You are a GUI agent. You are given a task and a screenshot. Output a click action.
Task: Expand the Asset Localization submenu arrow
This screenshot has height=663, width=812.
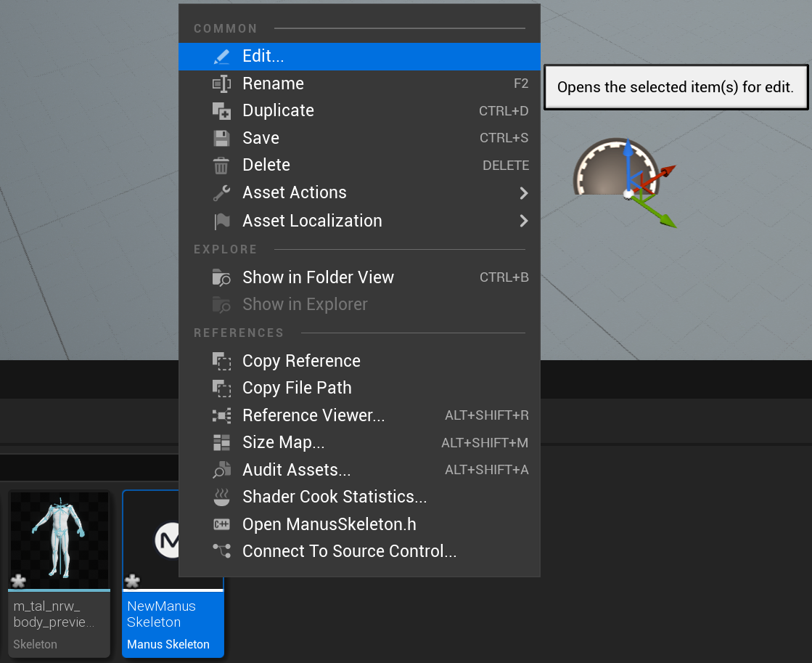click(x=523, y=221)
